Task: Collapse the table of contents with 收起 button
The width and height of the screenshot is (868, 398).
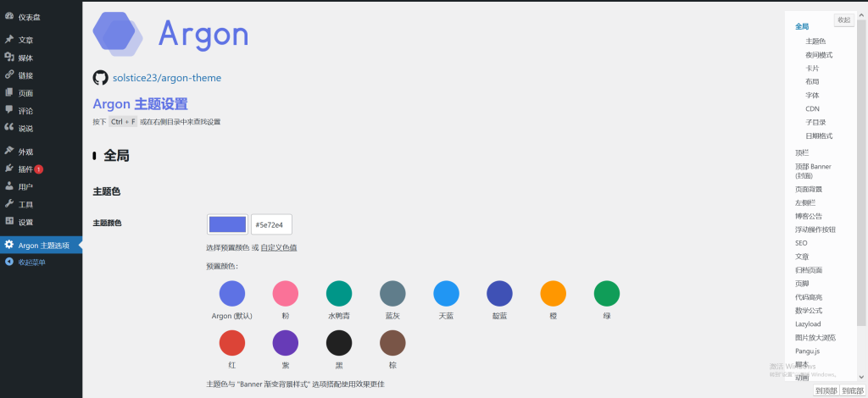Action: point(843,20)
